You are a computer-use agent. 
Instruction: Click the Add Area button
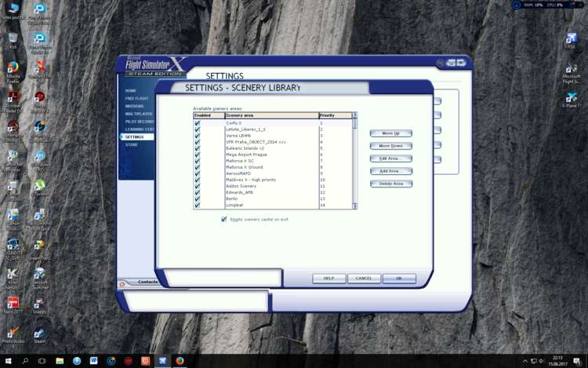click(x=391, y=171)
